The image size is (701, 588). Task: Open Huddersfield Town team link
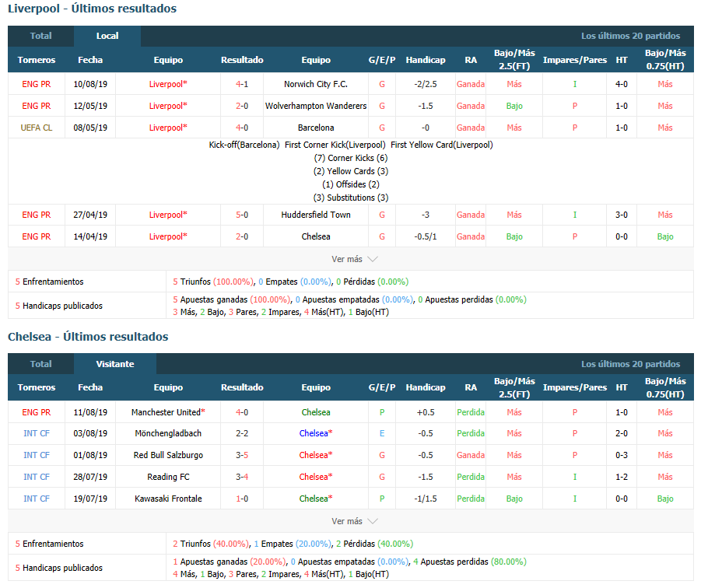coord(316,215)
